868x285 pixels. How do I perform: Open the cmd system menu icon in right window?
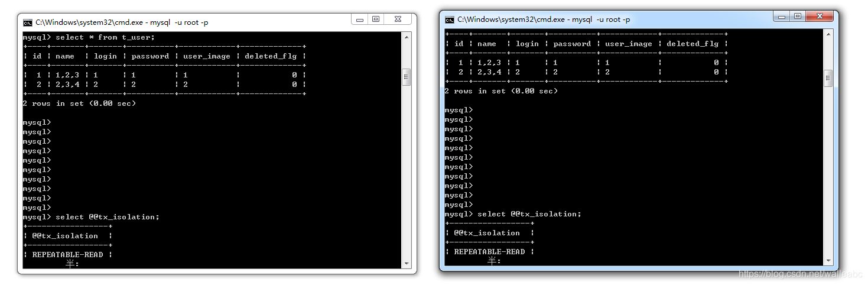coord(450,20)
